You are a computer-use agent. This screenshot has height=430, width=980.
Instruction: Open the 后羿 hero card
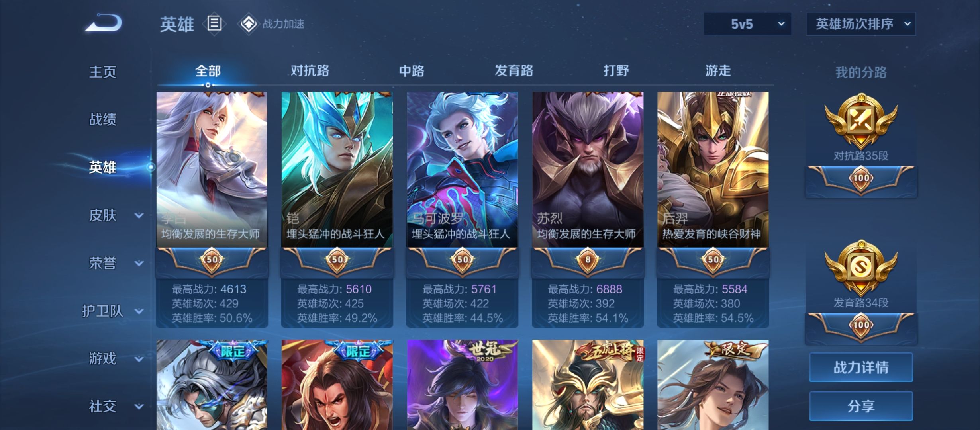click(x=713, y=210)
